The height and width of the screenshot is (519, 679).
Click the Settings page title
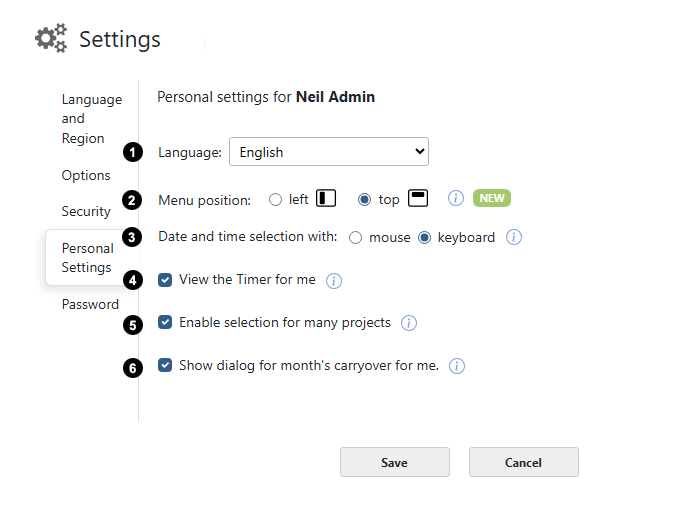[120, 39]
